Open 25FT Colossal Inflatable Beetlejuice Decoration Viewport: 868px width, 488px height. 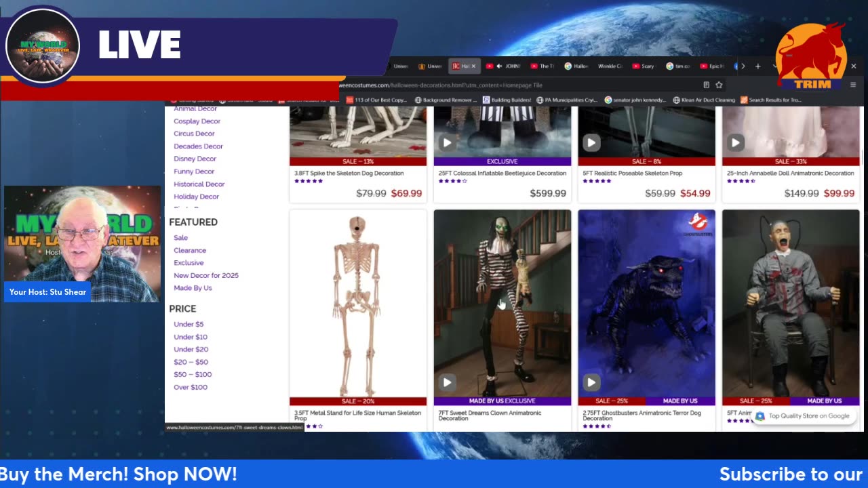click(x=502, y=174)
